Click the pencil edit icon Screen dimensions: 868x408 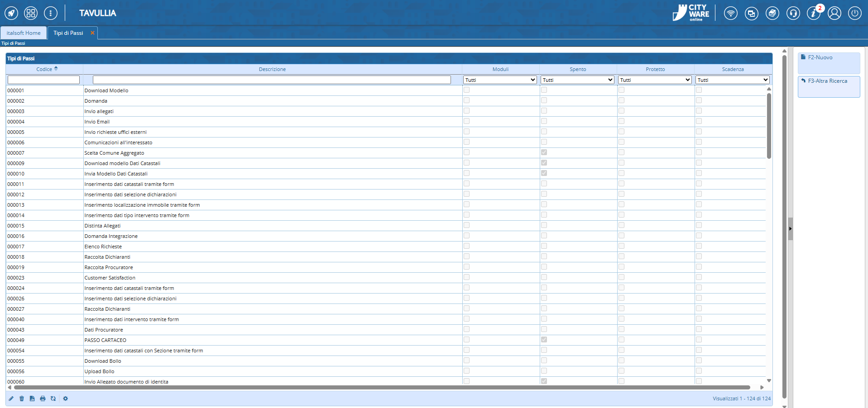click(11, 399)
